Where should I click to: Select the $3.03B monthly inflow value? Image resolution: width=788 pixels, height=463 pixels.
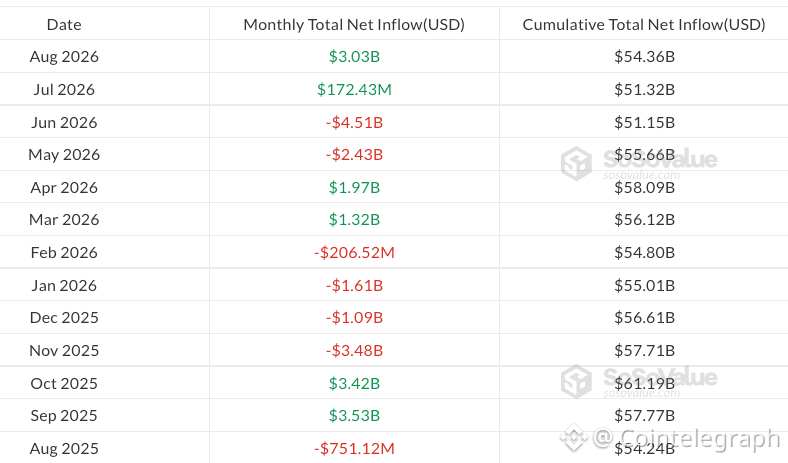(x=354, y=56)
